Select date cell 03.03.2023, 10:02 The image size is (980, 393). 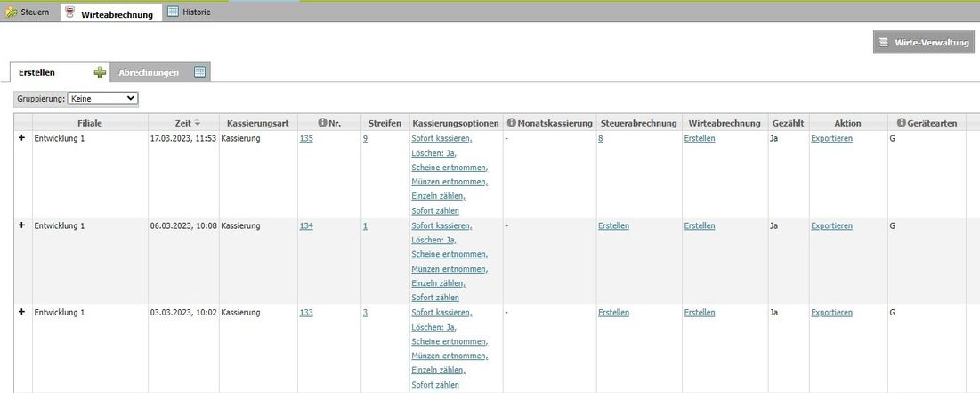[183, 312]
